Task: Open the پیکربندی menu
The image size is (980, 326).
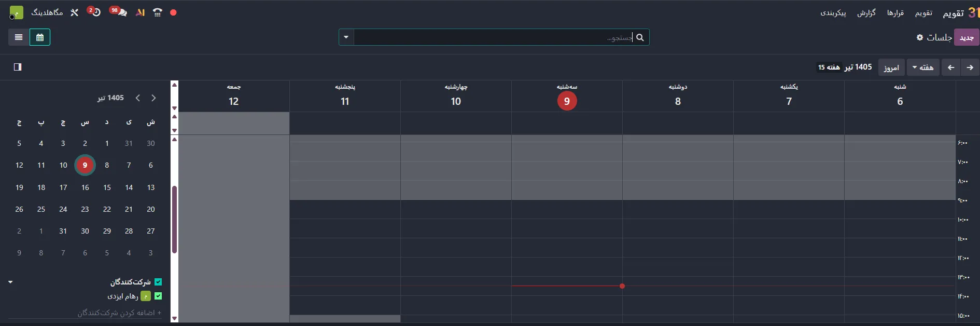Action: 833,13
